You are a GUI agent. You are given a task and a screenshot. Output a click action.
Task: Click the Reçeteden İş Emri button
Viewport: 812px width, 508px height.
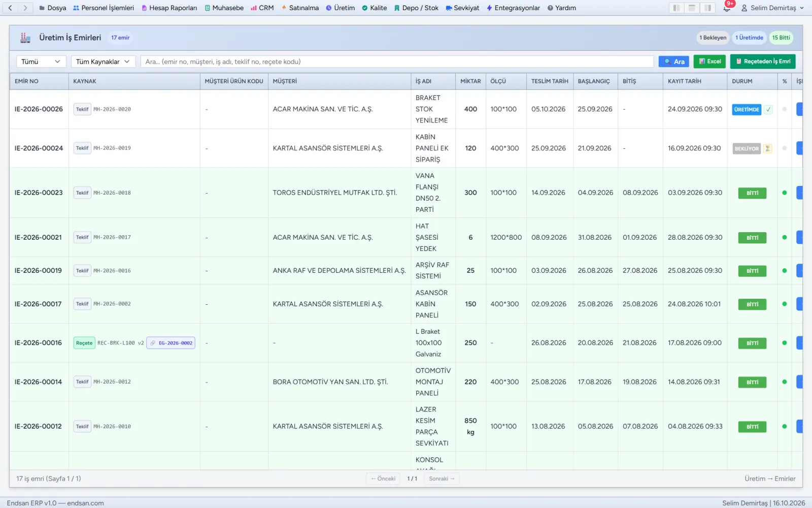763,61
